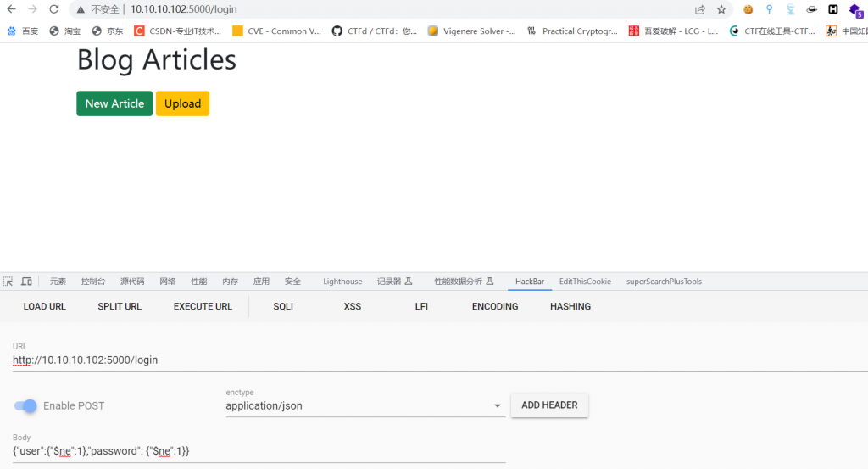
Task: Disable the Enable POST switch
Action: (26, 406)
